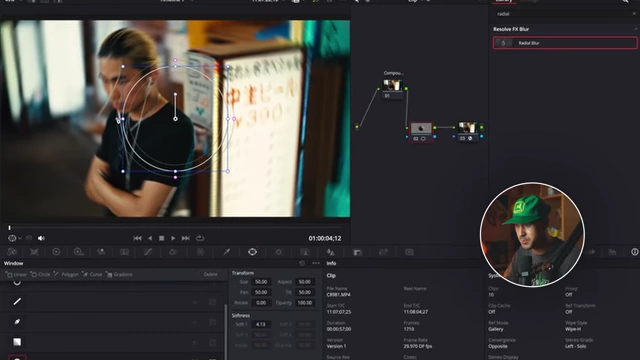Screen dimensions: 640x360
Task: Open the Color Match palette
Action: point(34,252)
